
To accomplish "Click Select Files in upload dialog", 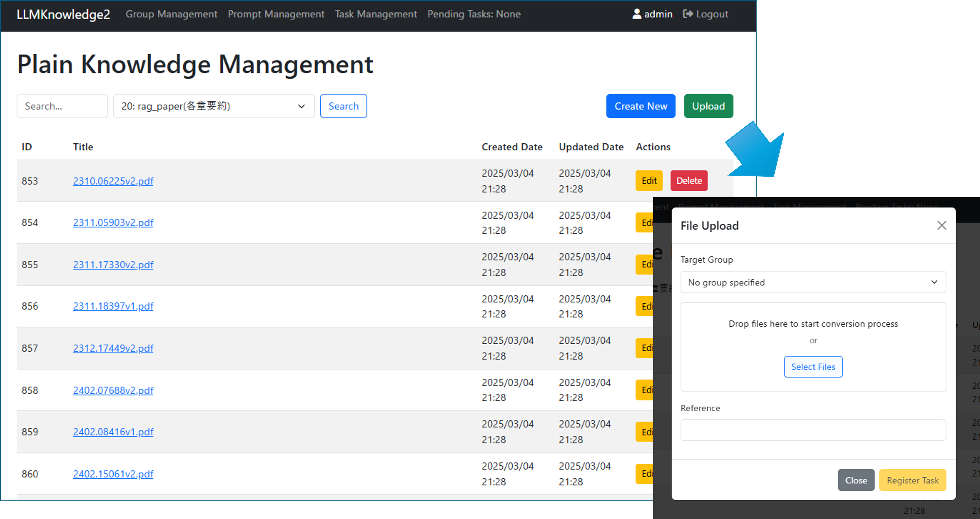I will (813, 367).
